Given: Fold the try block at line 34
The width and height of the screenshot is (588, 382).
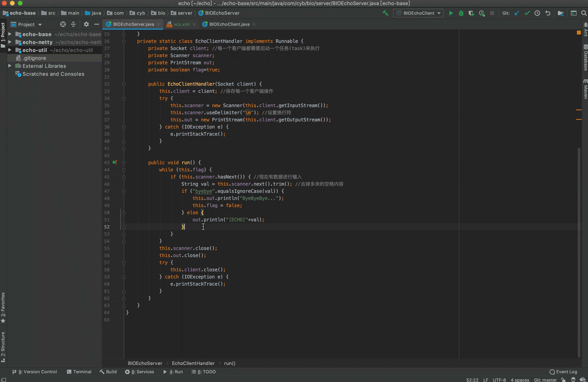Looking at the screenshot, I should tap(124, 98).
